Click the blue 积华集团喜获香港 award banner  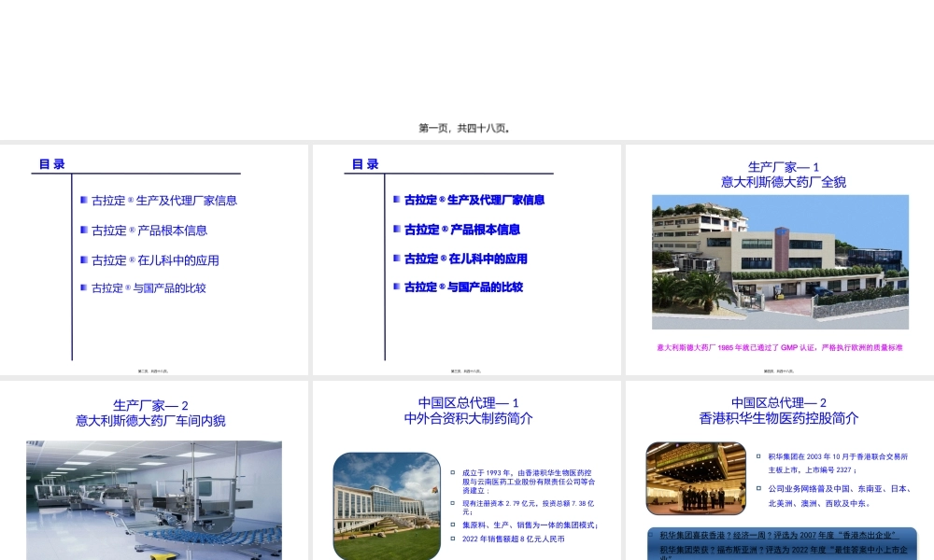(x=779, y=535)
